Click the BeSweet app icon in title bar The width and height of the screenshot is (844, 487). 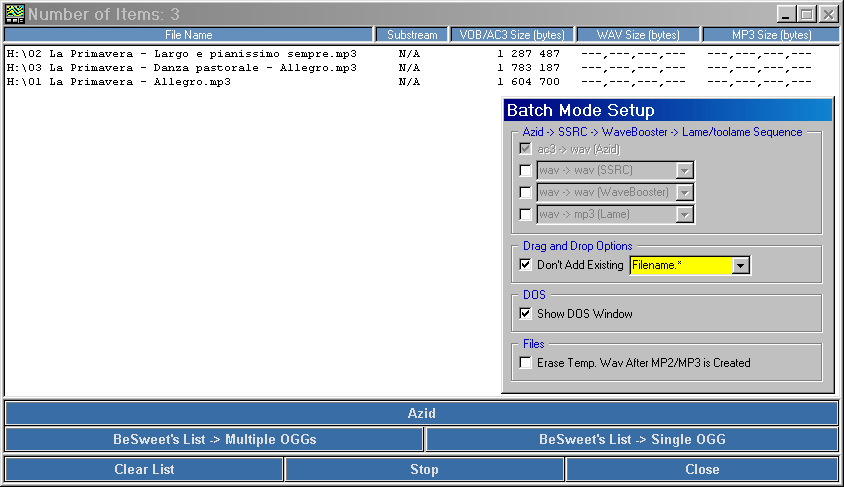(x=15, y=14)
